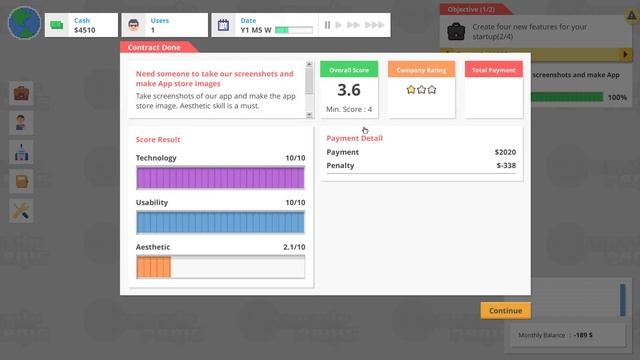The width and height of the screenshot is (640, 360).
Task: Click the black briefcase objective icon
Action: 456,31
